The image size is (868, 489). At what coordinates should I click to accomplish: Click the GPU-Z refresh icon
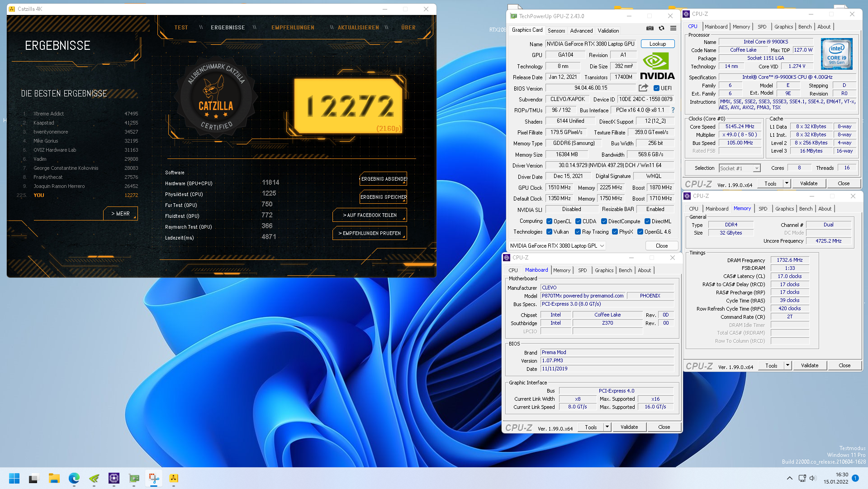[x=661, y=28]
